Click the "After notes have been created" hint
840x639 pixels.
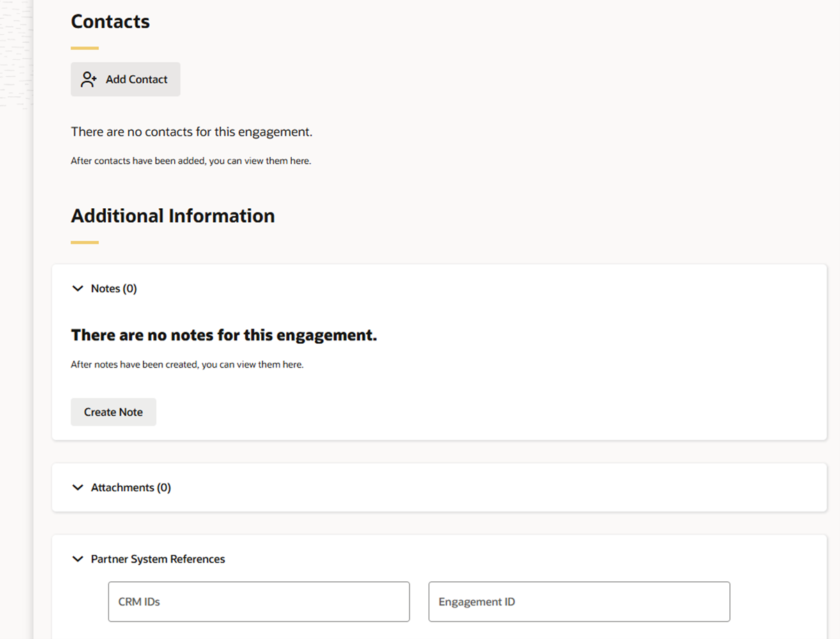187,364
